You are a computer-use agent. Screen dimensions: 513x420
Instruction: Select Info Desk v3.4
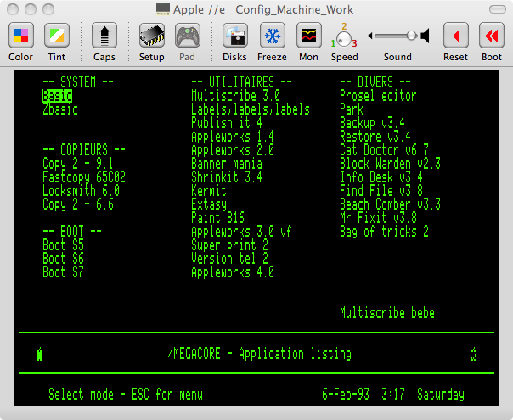point(381,177)
